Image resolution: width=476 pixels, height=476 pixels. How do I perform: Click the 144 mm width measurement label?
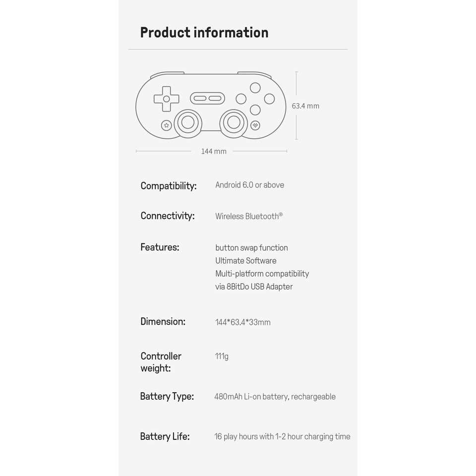214,151
